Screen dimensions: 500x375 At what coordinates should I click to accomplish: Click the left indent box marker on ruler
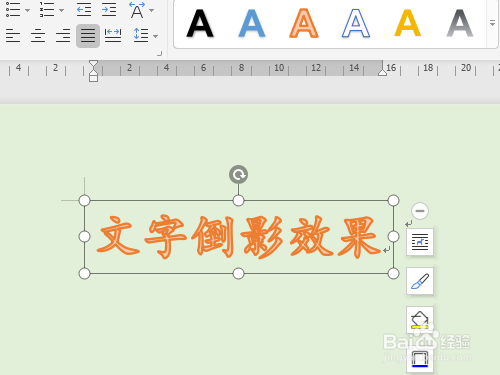(x=93, y=78)
